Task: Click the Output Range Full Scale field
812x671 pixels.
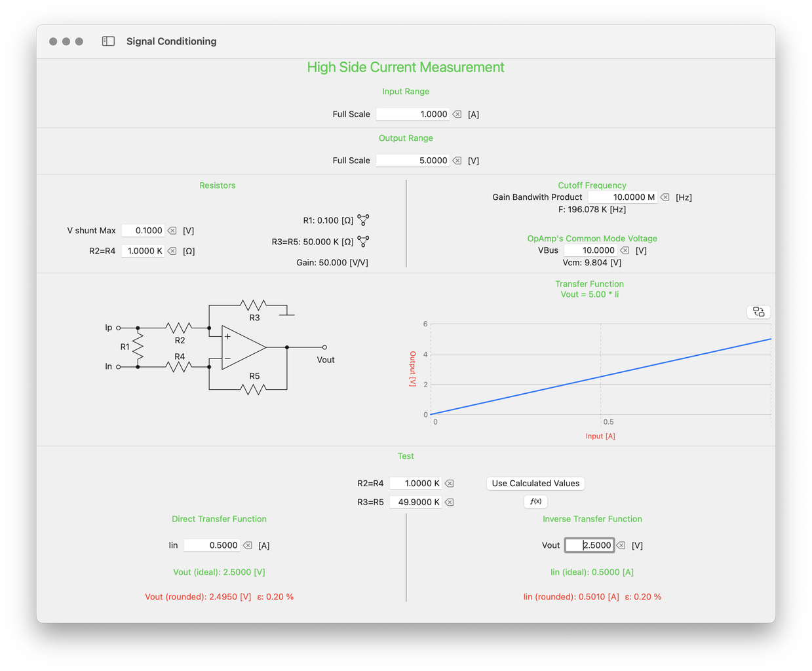Action: 413,160
